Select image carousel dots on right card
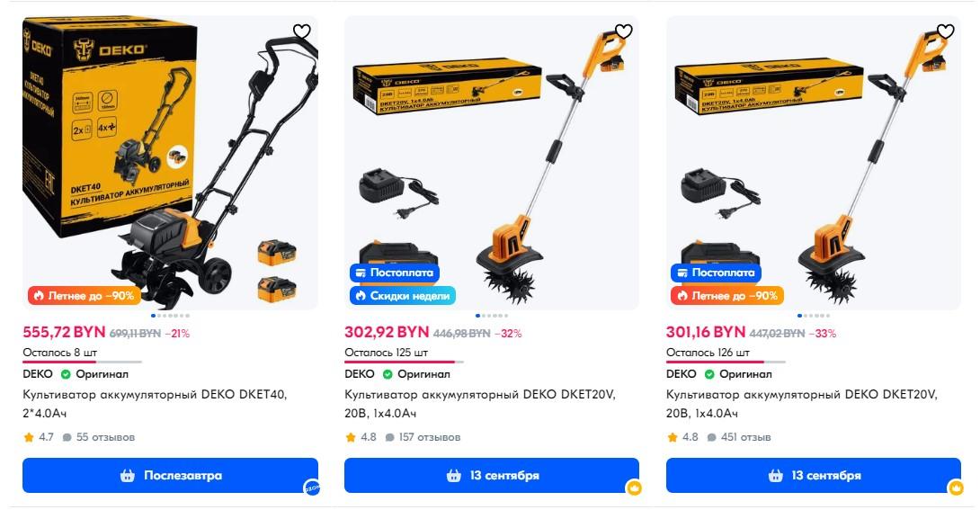This screenshot has height=510, width=980. click(814, 316)
